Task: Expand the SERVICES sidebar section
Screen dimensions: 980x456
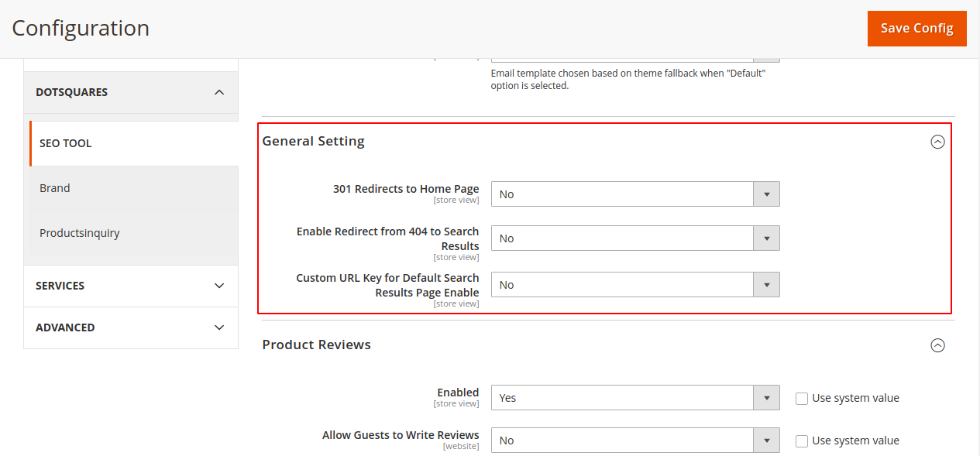Action: (131, 286)
